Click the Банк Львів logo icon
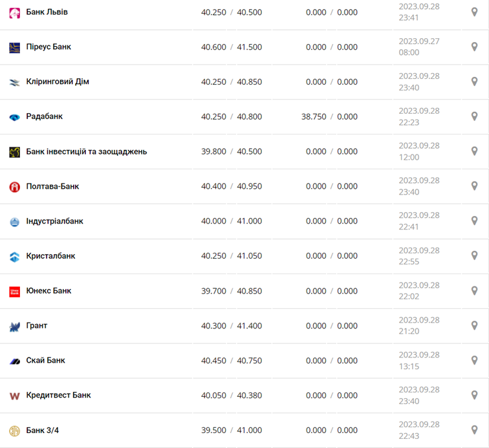The height and width of the screenshot is (448, 489). pyautogui.click(x=14, y=12)
